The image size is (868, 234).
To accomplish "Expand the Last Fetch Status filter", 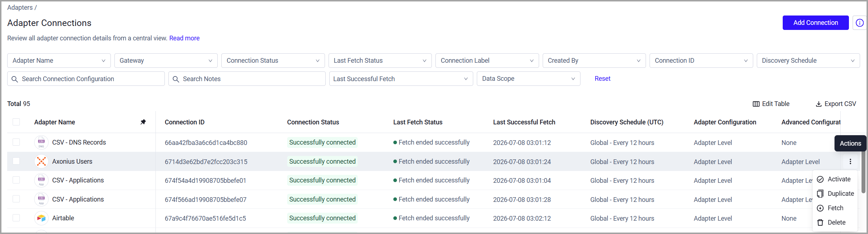I will 380,61.
